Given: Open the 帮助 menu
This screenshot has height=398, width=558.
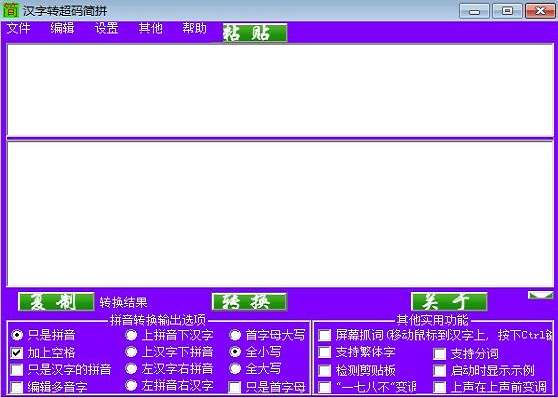Looking at the screenshot, I should coord(194,28).
